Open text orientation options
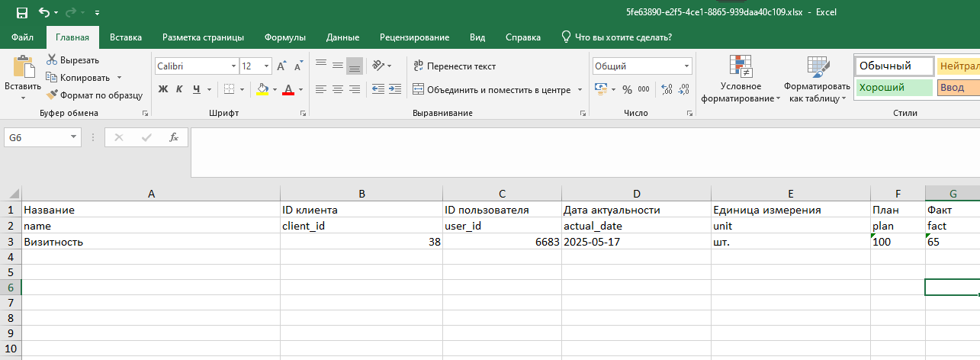Image resolution: width=980 pixels, height=360 pixels. pos(381,66)
